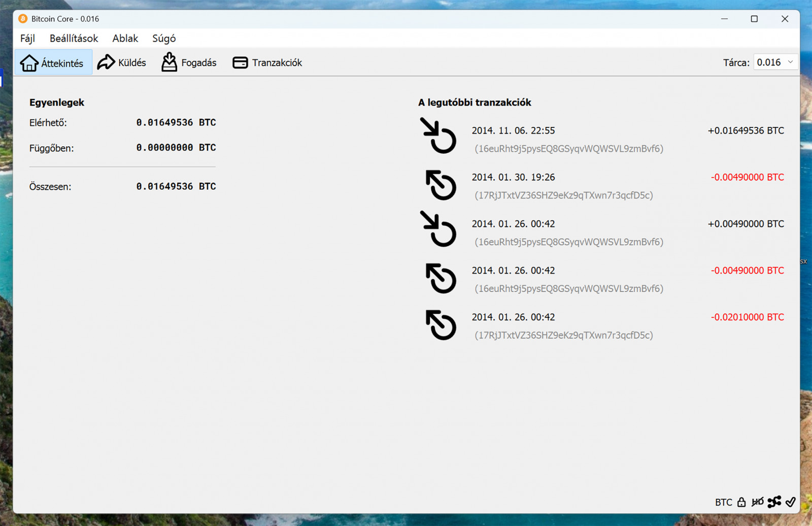Close the Bitcoin Core window

[785, 19]
